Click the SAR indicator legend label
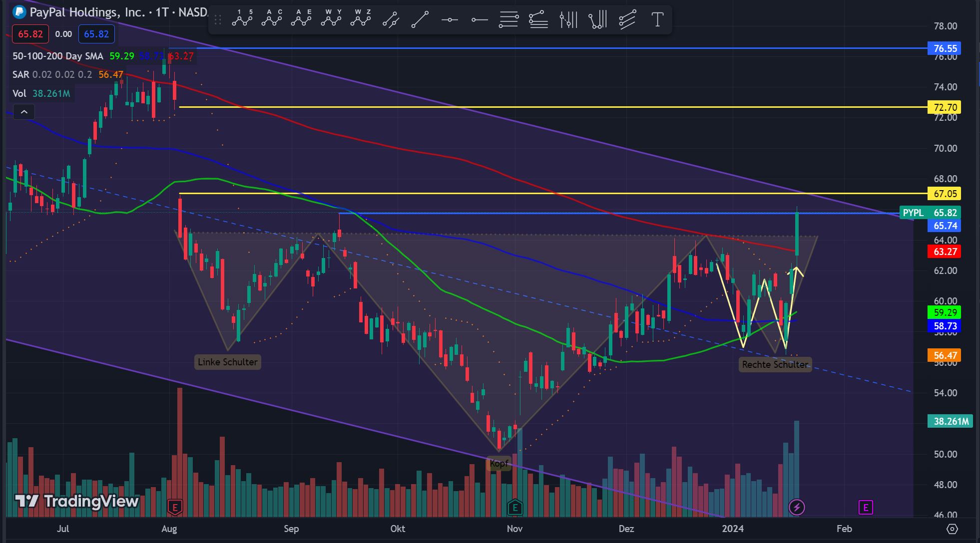Image resolution: width=980 pixels, height=543 pixels. 20,74
